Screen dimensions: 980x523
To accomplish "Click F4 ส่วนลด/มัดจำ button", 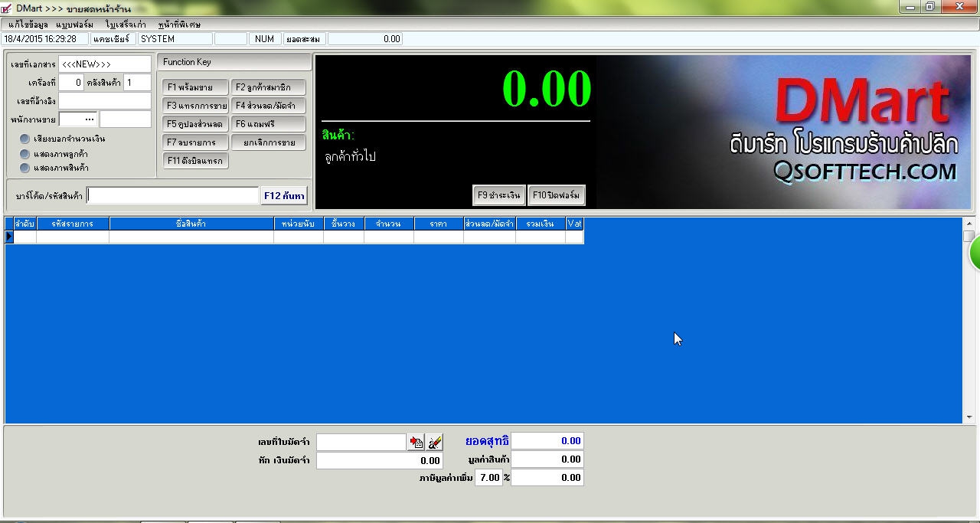I will (x=268, y=106).
